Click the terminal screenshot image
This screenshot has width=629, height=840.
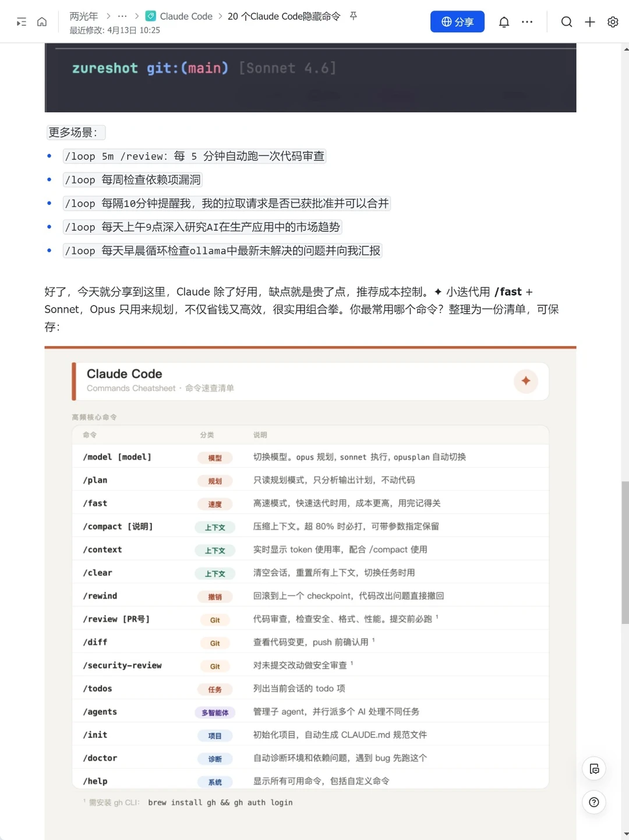coord(310,77)
